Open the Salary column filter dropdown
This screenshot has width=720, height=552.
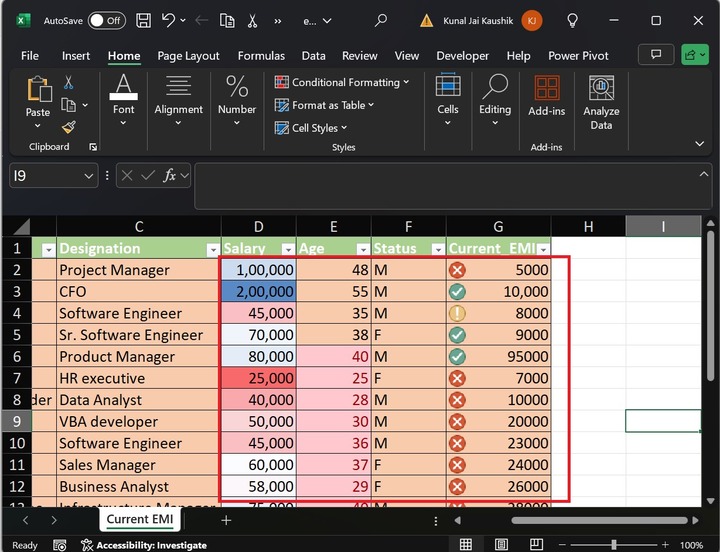pos(288,249)
